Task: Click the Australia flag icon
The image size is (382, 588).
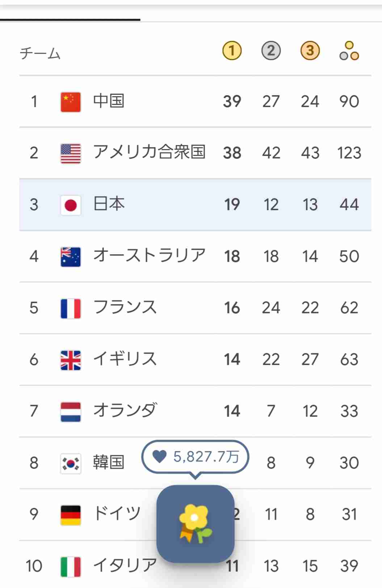Action: pos(71,257)
